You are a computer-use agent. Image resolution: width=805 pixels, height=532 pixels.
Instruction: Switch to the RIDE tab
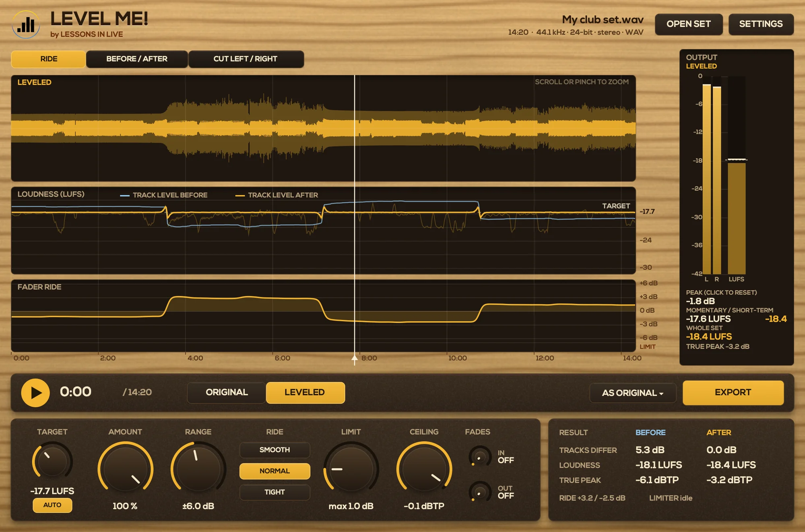click(x=48, y=59)
